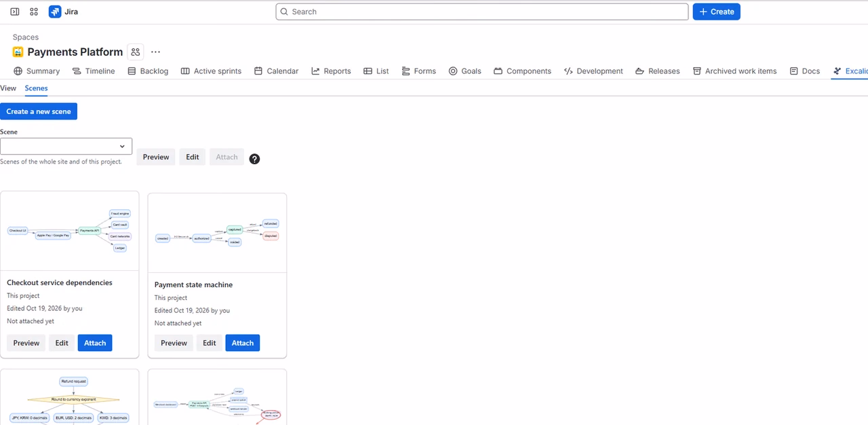
Task: Open the project more actions ellipsis
Action: click(x=156, y=52)
